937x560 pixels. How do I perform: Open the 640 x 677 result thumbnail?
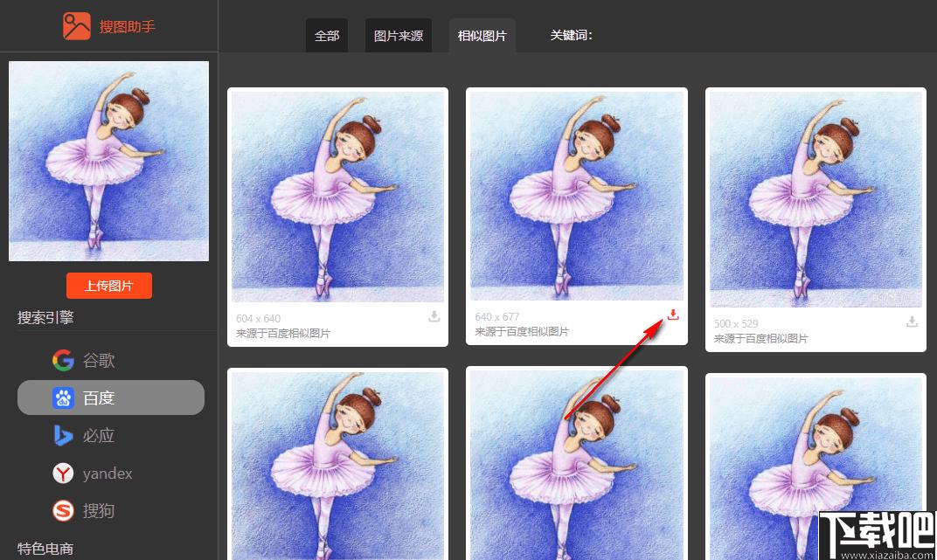click(x=577, y=196)
